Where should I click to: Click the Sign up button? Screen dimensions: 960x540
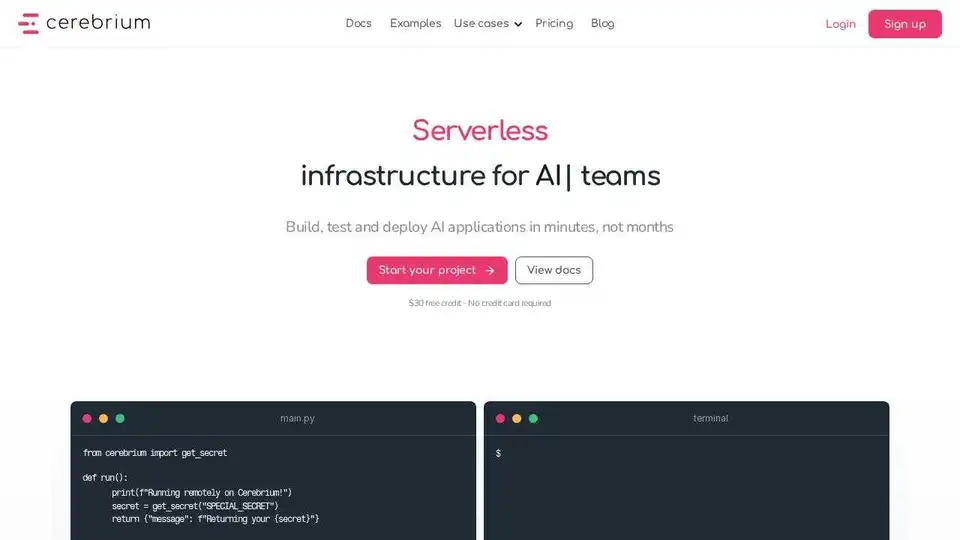point(905,24)
